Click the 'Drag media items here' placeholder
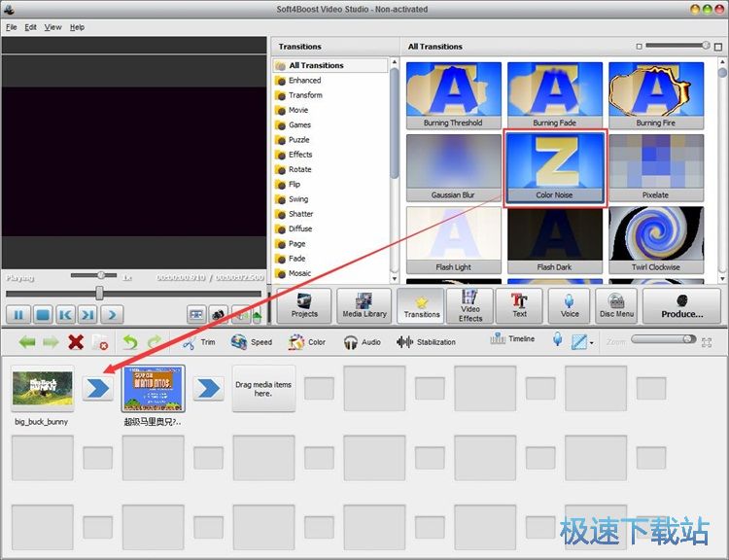Image resolution: width=729 pixels, height=560 pixels. 263,389
